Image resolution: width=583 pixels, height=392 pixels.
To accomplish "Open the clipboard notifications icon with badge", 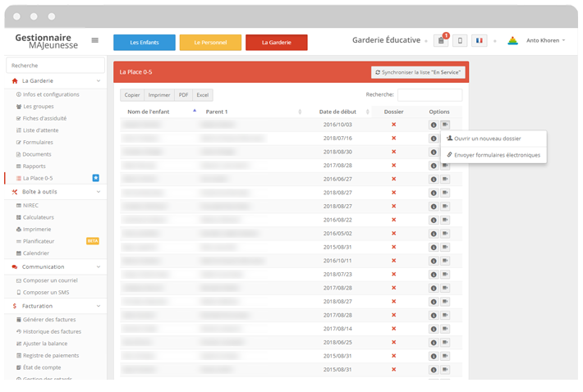I will click(441, 41).
